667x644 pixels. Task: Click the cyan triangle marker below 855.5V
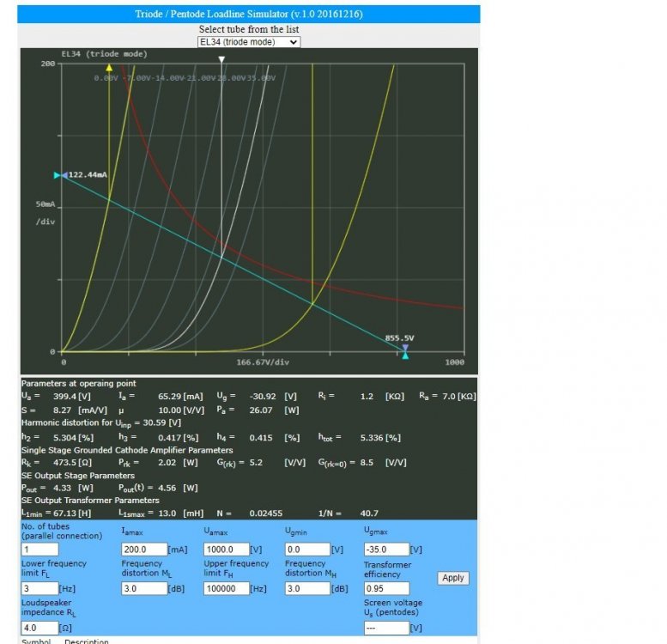point(406,355)
